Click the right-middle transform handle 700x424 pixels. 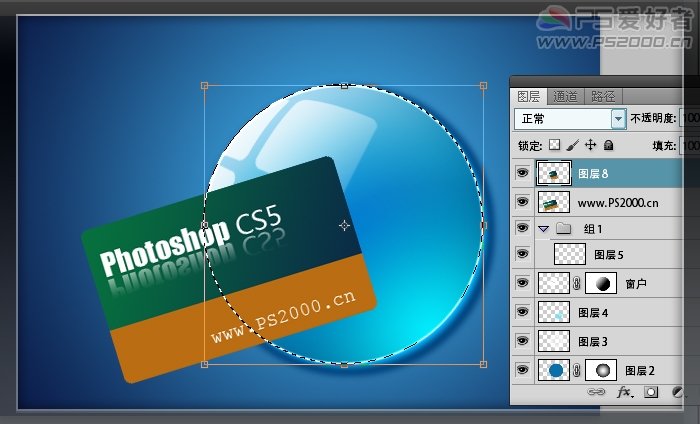(483, 225)
